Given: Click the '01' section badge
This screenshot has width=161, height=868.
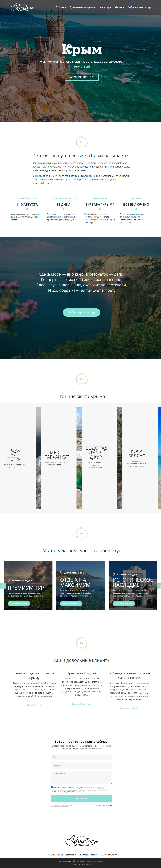Looking at the screenshot, I should click(x=81, y=142).
